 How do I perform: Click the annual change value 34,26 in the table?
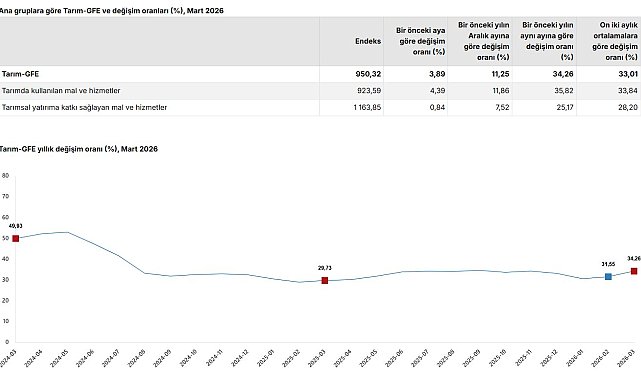tap(563, 74)
